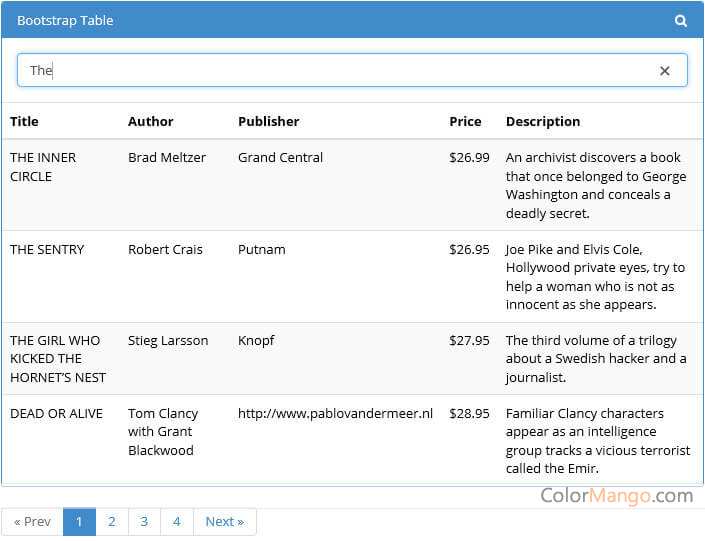Screen dimensions: 705x541
Task: Click inside the search input containing 'The'
Action: point(340,70)
